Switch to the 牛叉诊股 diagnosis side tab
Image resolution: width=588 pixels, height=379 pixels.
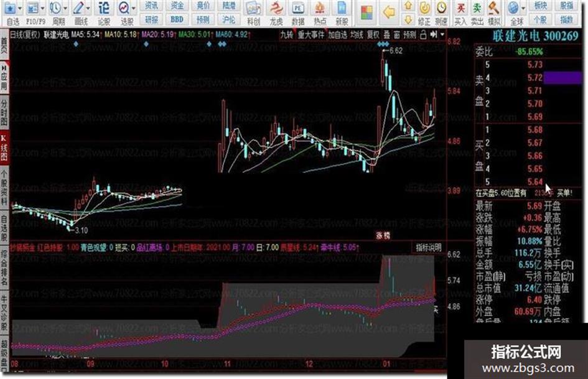click(4, 312)
